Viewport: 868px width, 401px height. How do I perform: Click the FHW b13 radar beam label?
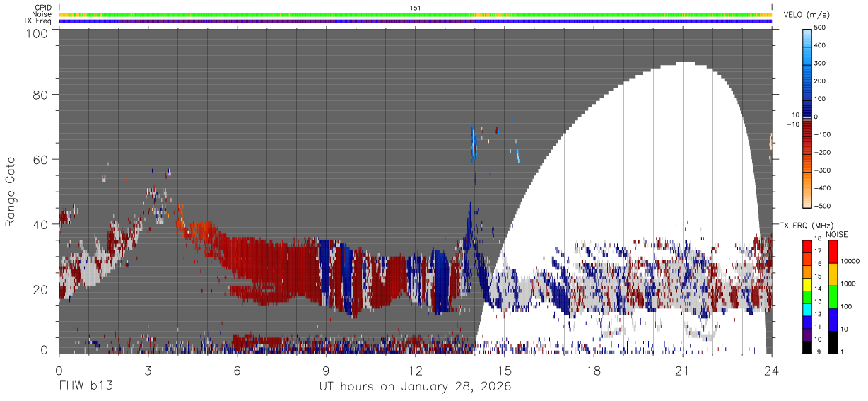click(86, 387)
